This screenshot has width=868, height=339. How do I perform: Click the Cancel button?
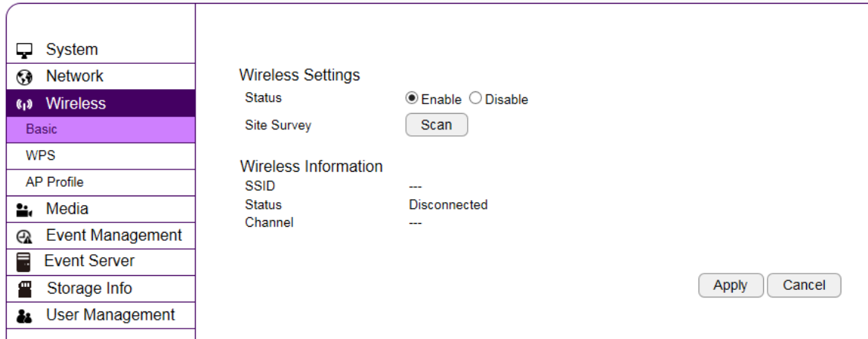pyautogui.click(x=803, y=285)
